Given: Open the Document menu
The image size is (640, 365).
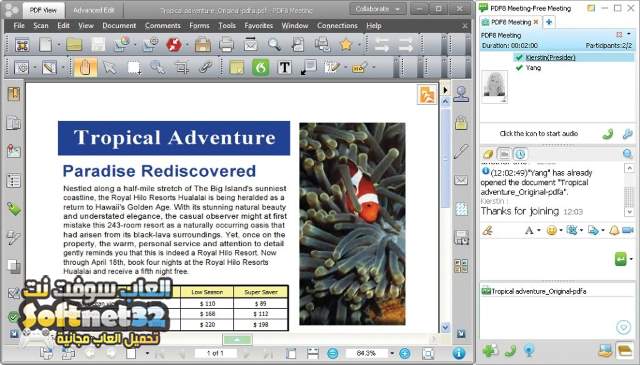Looking at the screenshot, I should (x=119, y=26).
